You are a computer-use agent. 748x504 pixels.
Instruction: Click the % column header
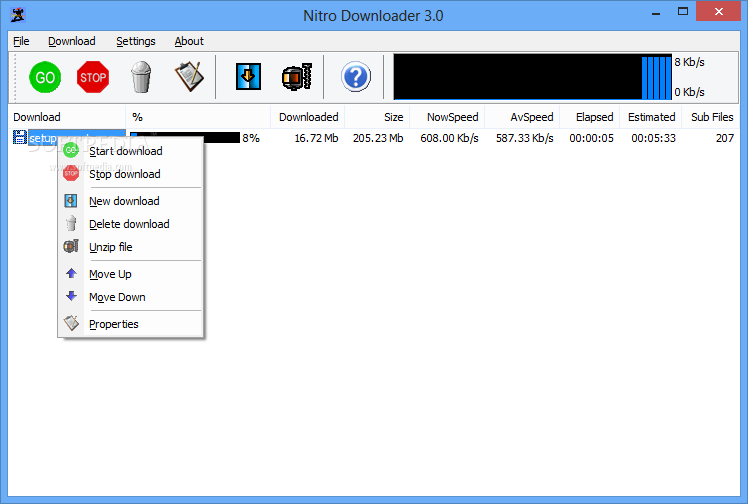[198, 117]
